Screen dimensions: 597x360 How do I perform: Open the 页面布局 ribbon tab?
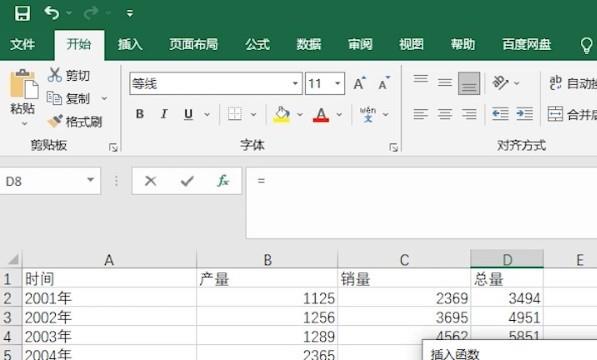click(193, 45)
